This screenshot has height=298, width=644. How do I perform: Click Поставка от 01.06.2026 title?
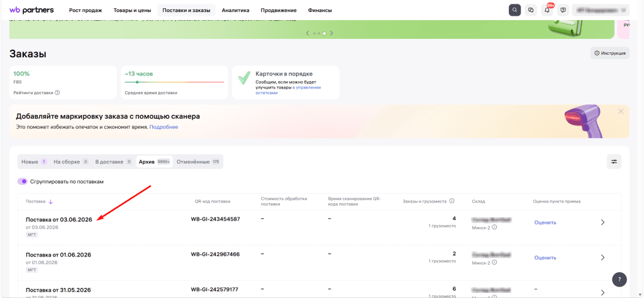click(58, 255)
